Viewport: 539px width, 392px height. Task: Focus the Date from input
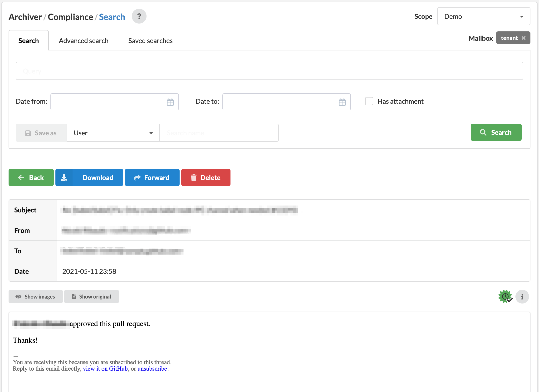(114, 102)
